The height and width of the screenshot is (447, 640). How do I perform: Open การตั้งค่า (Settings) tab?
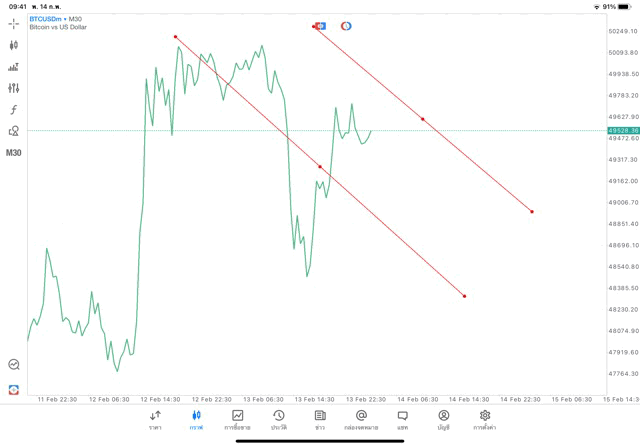[485, 419]
